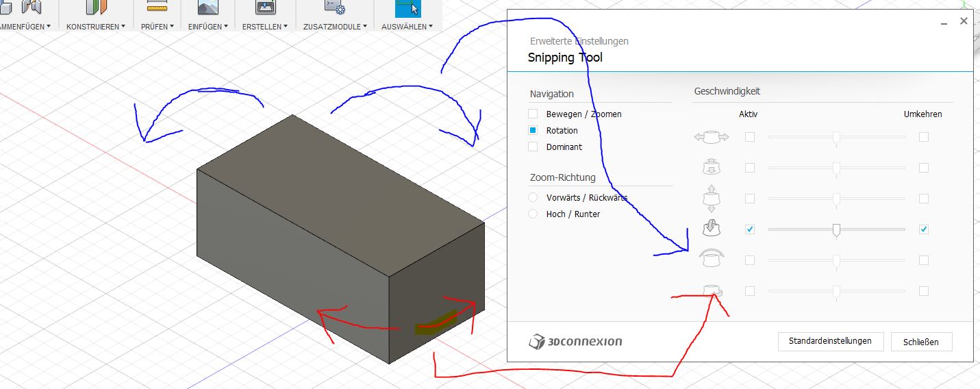Click the Konstruieren plane tool icon
980x389 pixels.
pos(96,7)
